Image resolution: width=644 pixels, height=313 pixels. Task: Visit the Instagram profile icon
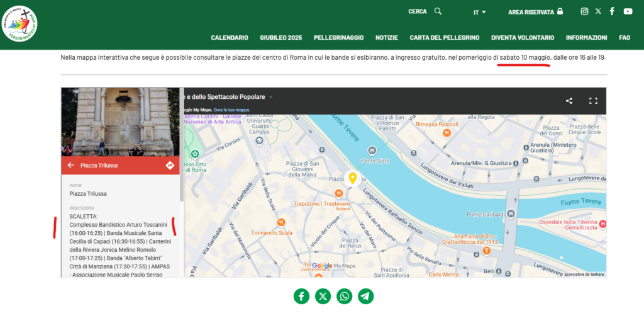tap(584, 11)
